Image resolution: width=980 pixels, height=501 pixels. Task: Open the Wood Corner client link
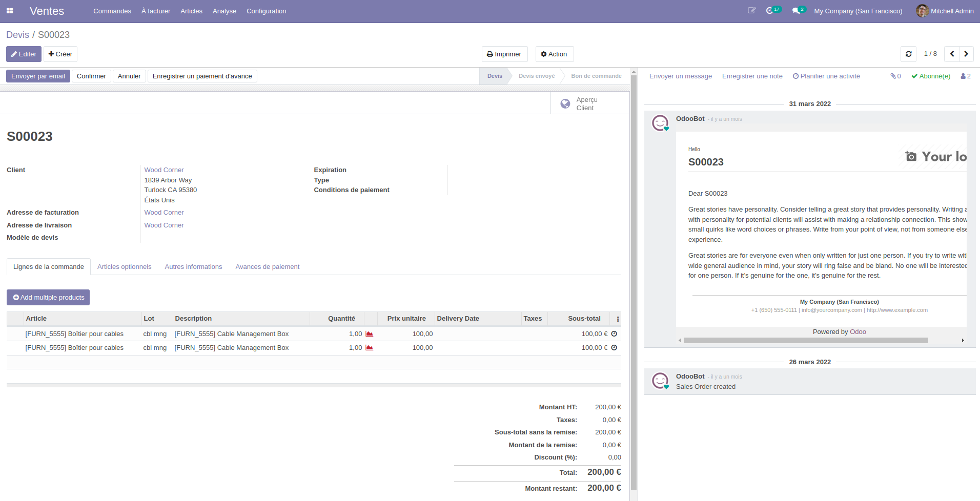(x=164, y=170)
